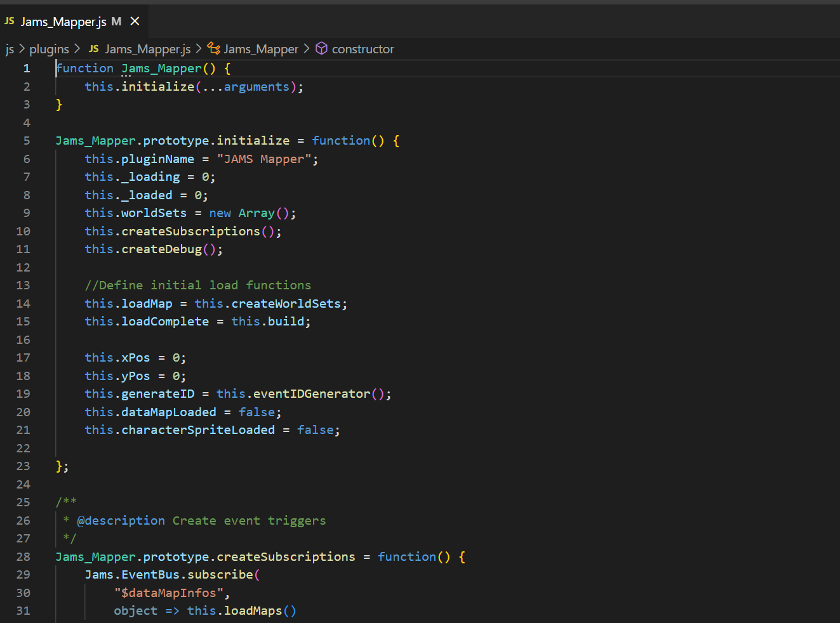The image size is (840, 623).
Task: Click the '//Define initial load functions' comment
Action: pos(198,285)
